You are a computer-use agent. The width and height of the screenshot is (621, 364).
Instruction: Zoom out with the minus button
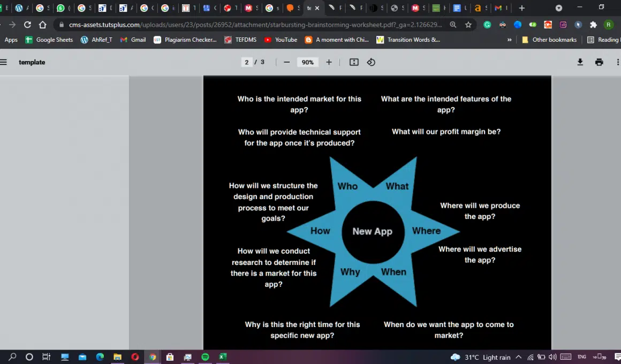coord(286,62)
